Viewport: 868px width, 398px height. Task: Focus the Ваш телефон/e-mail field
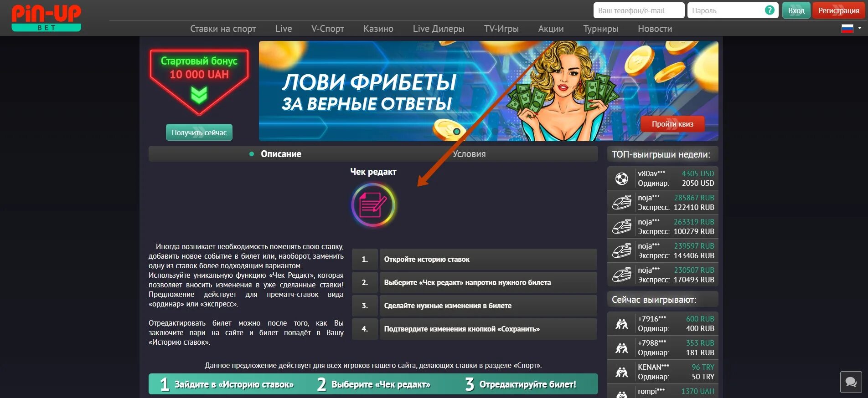[x=639, y=10]
